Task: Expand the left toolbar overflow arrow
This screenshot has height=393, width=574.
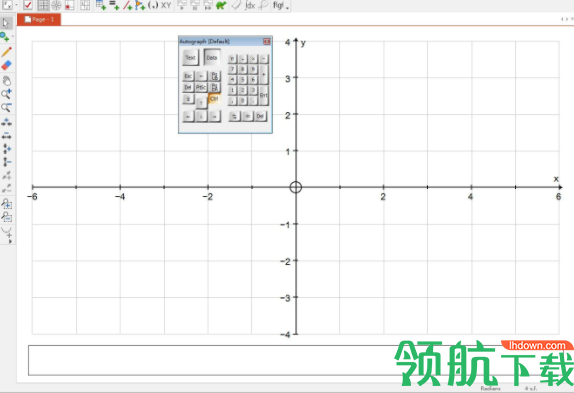Action: pyautogui.click(x=10, y=242)
